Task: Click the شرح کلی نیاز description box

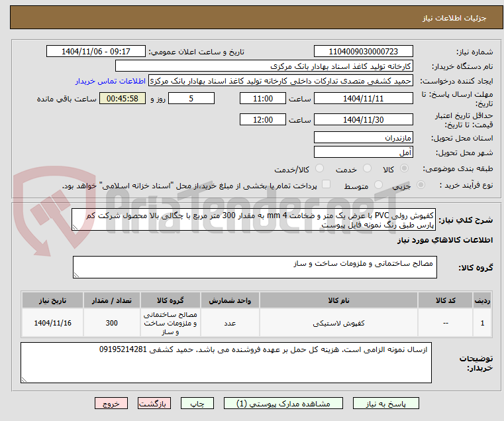Action: (254, 219)
